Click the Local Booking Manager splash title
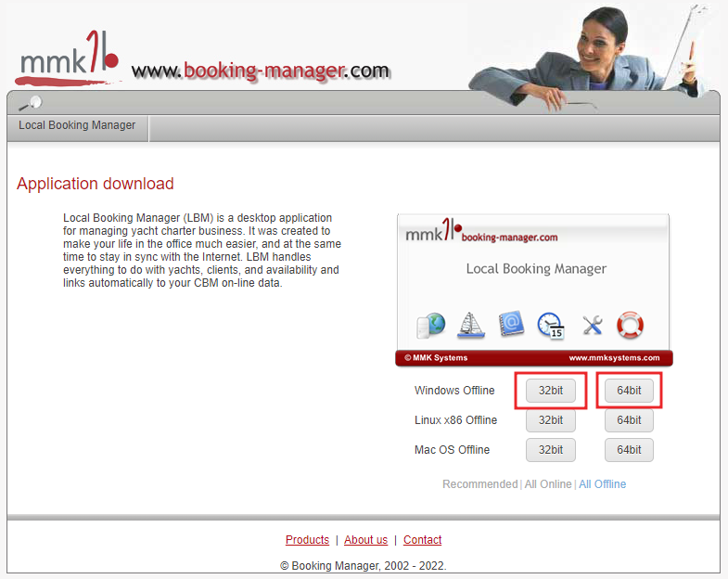 pos(536,269)
